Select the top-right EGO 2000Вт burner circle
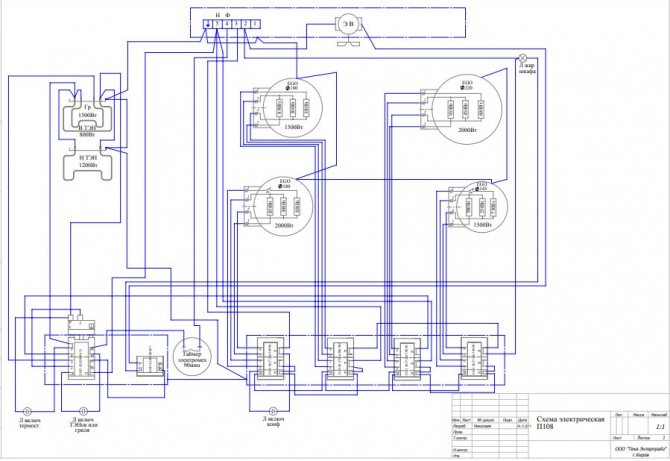 [468, 107]
